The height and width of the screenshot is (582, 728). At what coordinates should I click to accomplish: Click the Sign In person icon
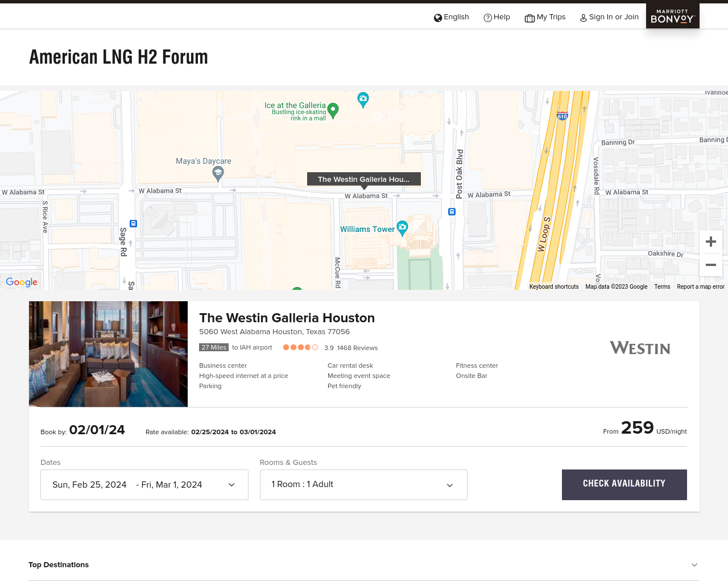583,18
